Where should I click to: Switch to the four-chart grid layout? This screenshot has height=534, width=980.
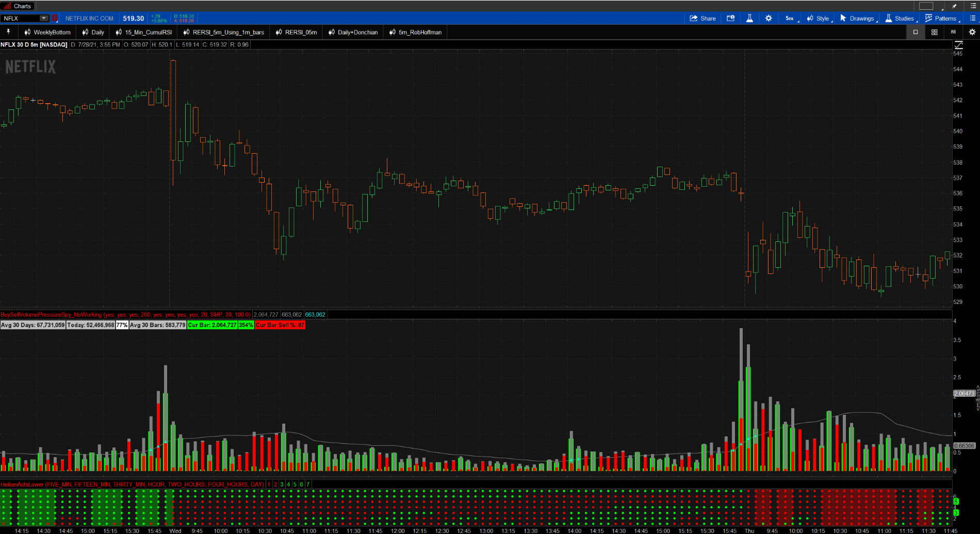(x=934, y=32)
